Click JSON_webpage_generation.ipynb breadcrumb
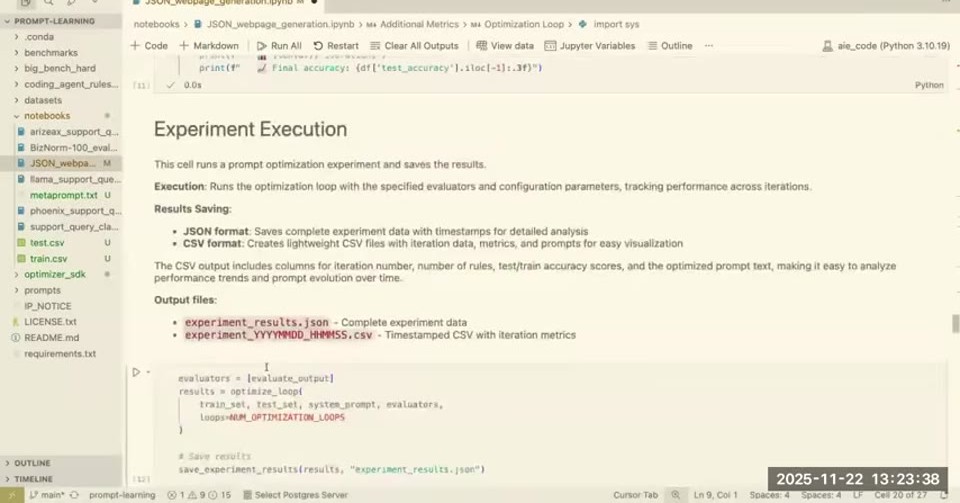The image size is (960, 503). (274, 24)
